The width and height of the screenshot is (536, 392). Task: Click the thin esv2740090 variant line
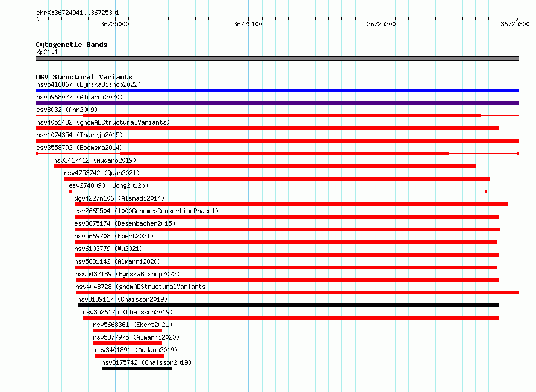click(278, 191)
